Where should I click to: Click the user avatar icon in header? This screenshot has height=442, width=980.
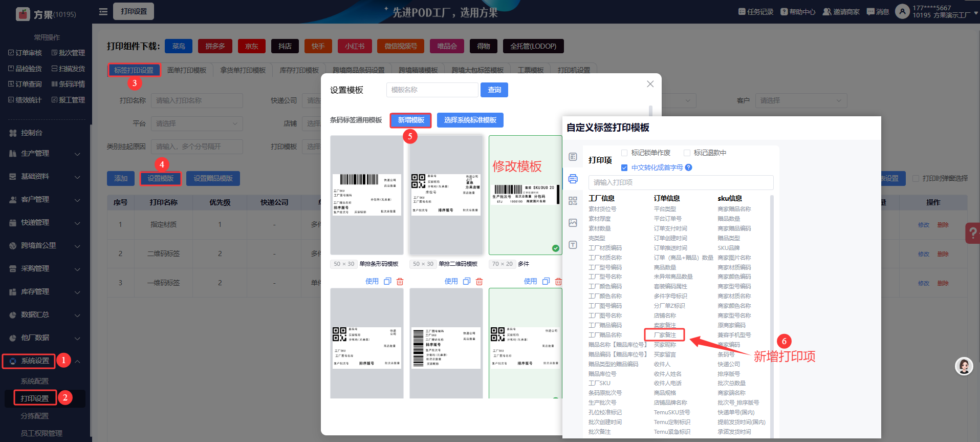point(902,11)
